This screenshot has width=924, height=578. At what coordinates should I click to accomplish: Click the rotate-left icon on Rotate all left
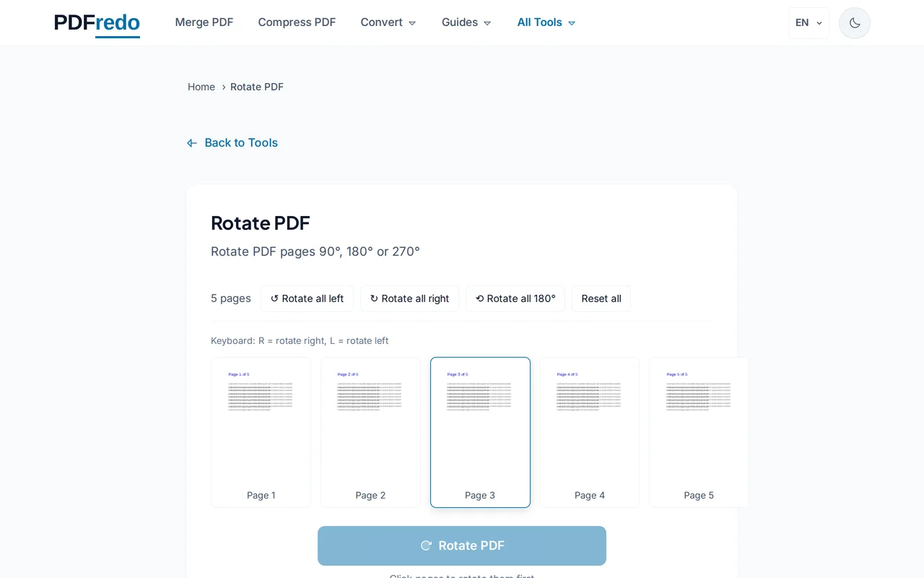pyautogui.click(x=273, y=298)
